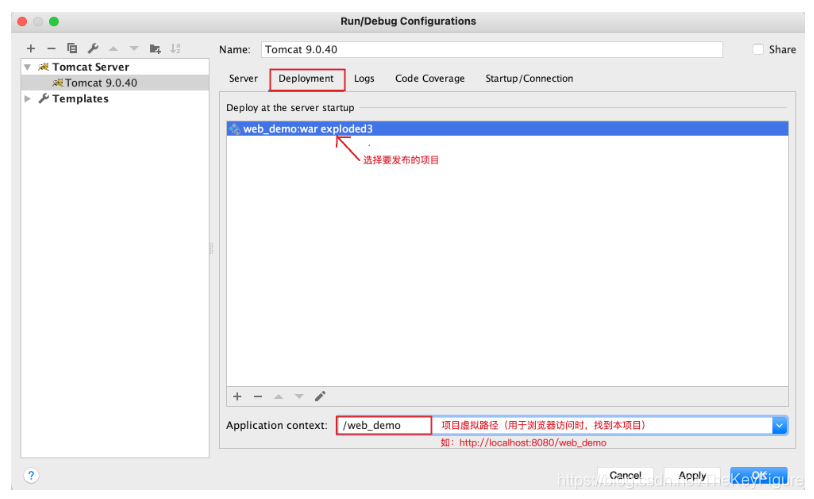Sort configurations alphabetically
Viewport: 814px width, 499px height.
pyautogui.click(x=175, y=48)
